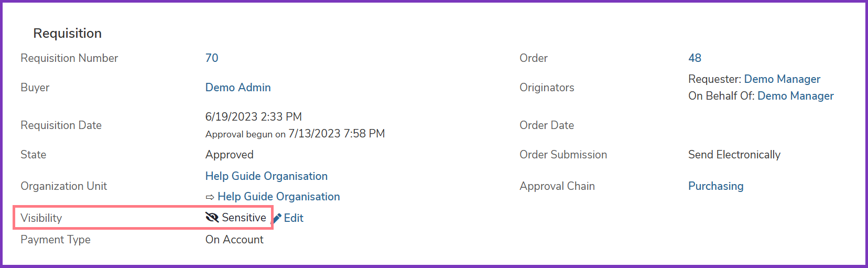868x268 pixels.
Task: Click the requisition date 6/19/2023 value
Action: point(254,117)
